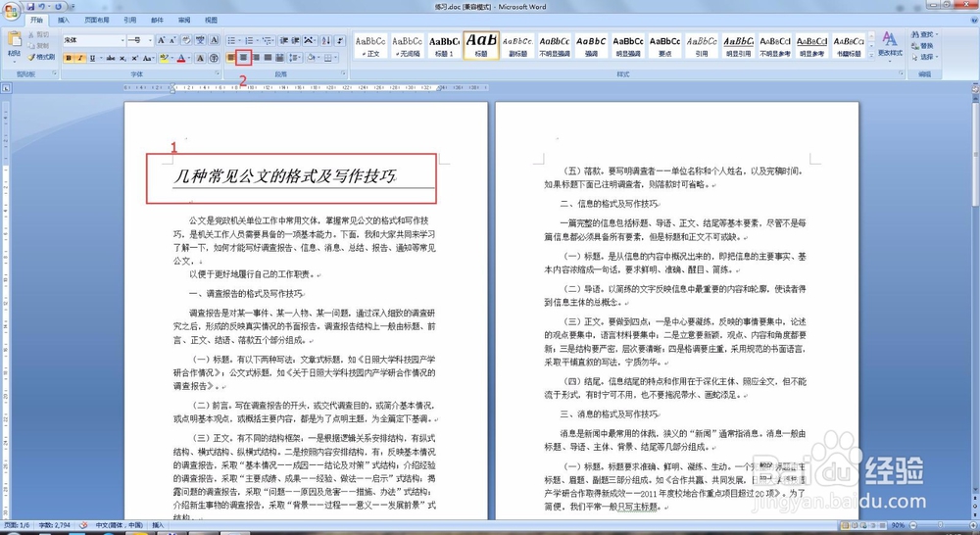
Task: Align paragraph text to the right
Action: 256,58
